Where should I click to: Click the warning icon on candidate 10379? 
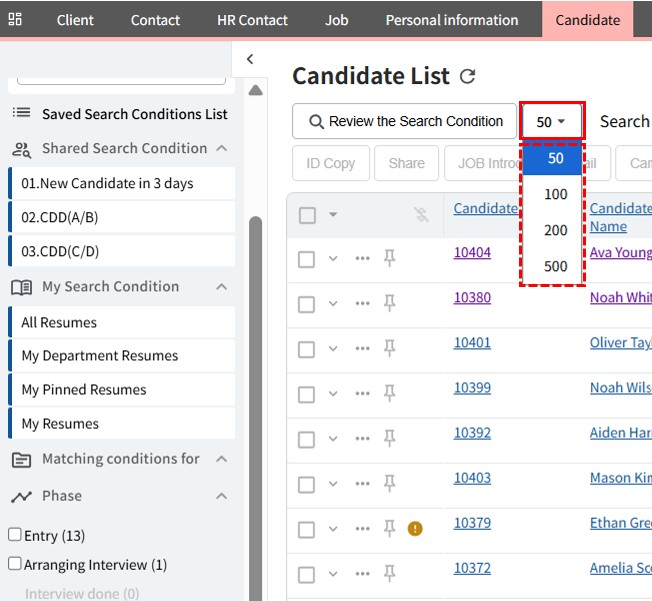(x=415, y=529)
